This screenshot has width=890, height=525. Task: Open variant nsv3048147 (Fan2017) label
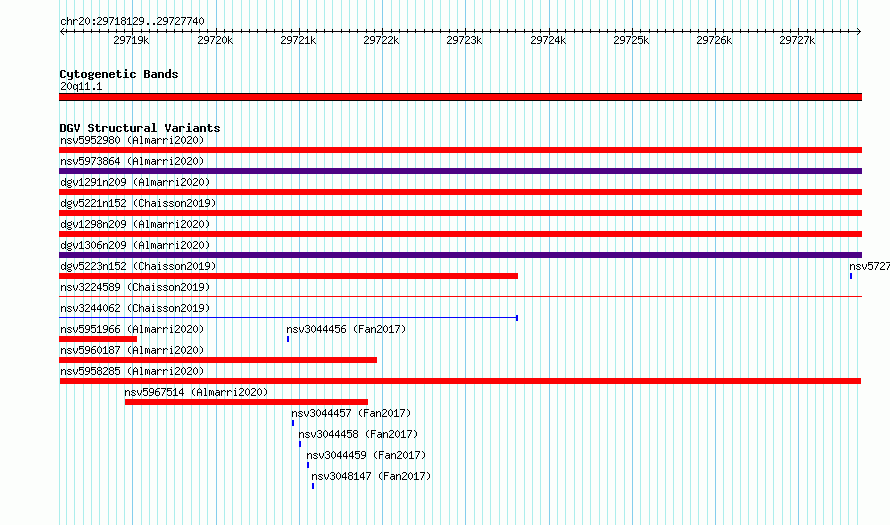tap(371, 476)
